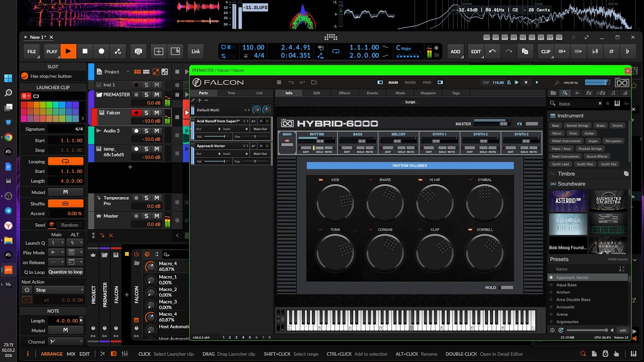Toggle the Shuffle button
This screenshot has height=362, width=644.
tap(65, 204)
